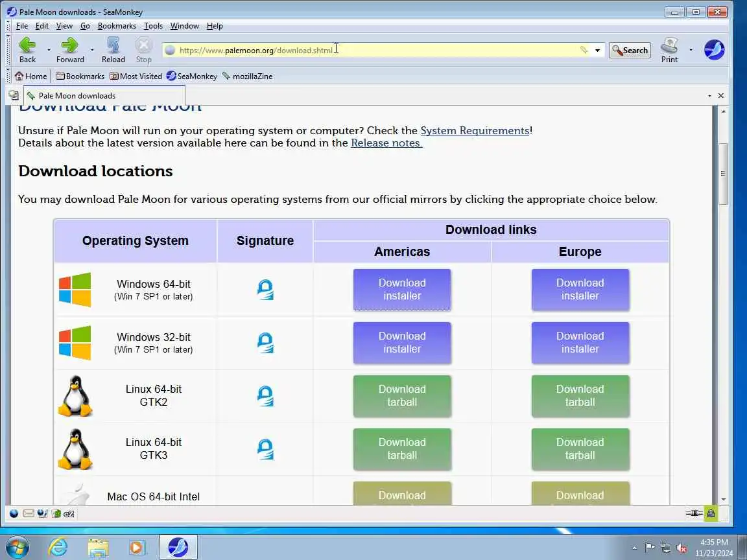Download Windows 32-bit installer from Europe
Image resolution: width=747 pixels, height=560 pixels.
[x=580, y=343]
